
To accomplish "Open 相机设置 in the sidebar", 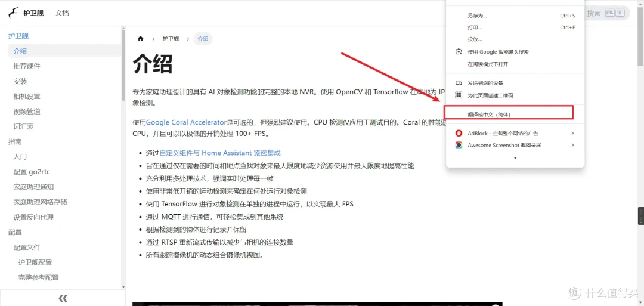I will [x=27, y=97].
